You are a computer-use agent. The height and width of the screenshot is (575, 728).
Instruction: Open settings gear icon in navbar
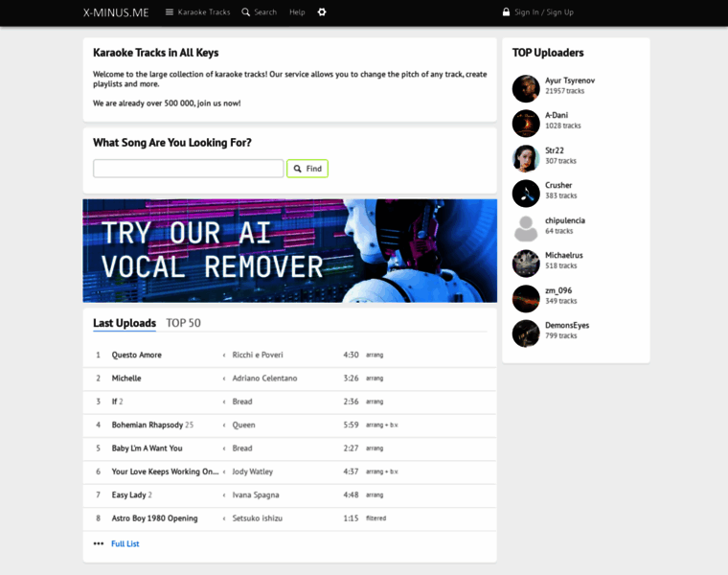(x=322, y=12)
